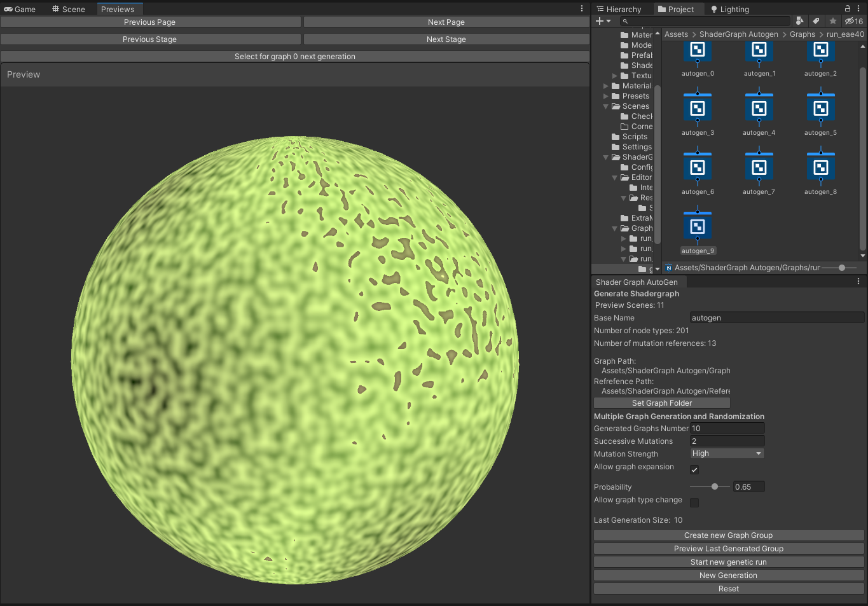Select the autogen_5 shader graph icon
The width and height of the screenshot is (868, 606).
[821, 108]
